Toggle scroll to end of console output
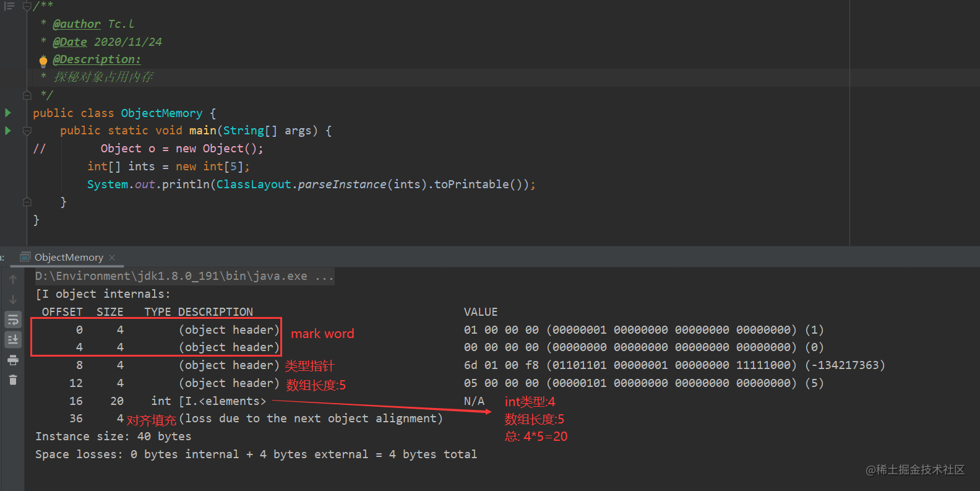The height and width of the screenshot is (491, 980). (13, 339)
